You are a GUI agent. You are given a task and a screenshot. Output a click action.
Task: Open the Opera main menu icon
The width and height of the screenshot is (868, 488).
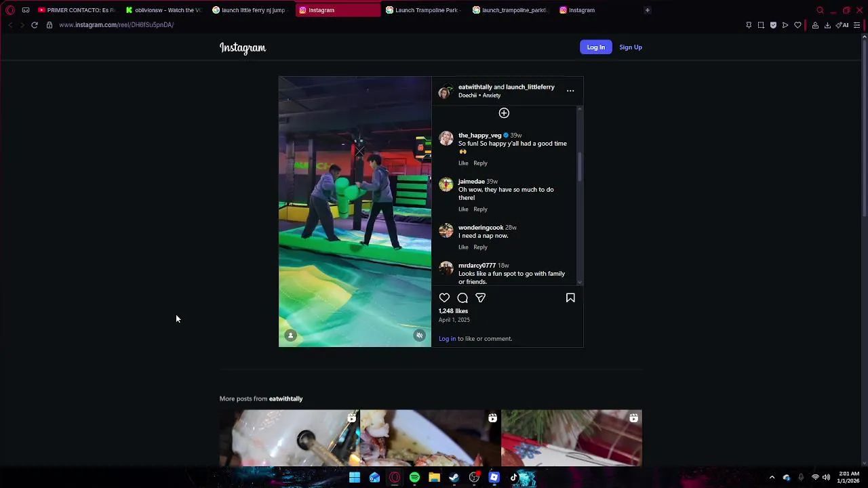pos(10,10)
